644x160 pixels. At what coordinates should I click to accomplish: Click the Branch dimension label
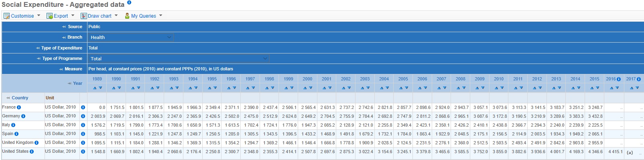pos(75,37)
